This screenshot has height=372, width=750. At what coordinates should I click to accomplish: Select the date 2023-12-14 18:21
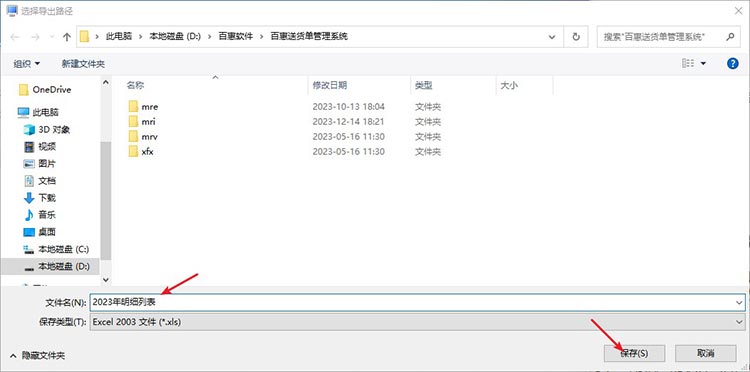point(348,121)
